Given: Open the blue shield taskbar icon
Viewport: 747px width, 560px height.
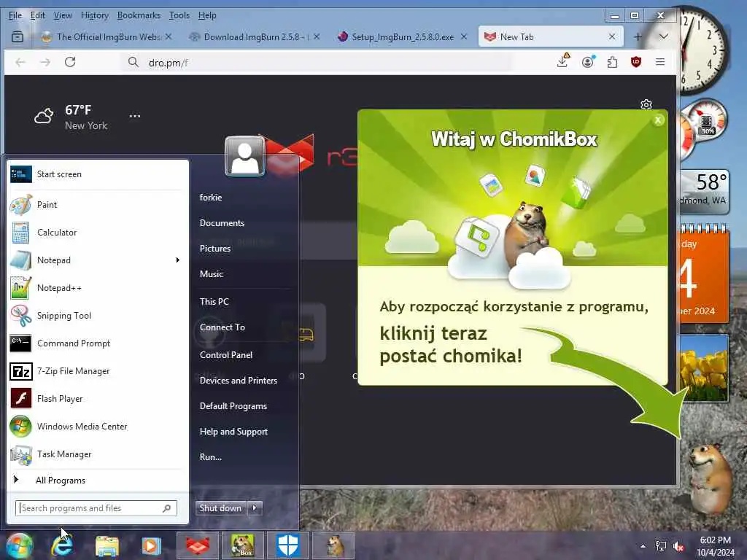Looking at the screenshot, I should pyautogui.click(x=287, y=545).
